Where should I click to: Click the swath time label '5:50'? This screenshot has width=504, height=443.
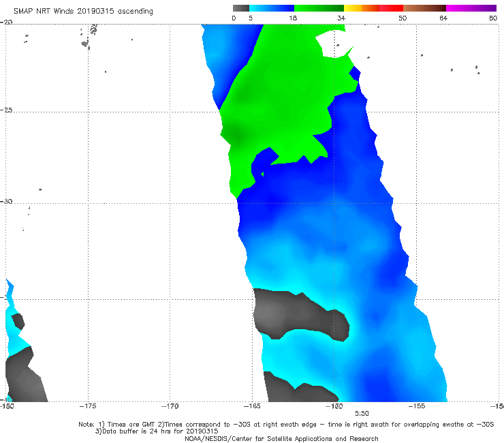(x=362, y=414)
